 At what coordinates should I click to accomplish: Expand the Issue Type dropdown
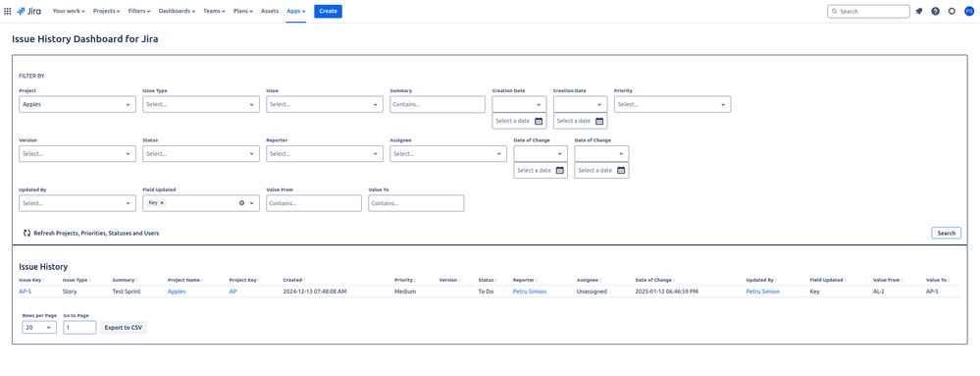(201, 104)
